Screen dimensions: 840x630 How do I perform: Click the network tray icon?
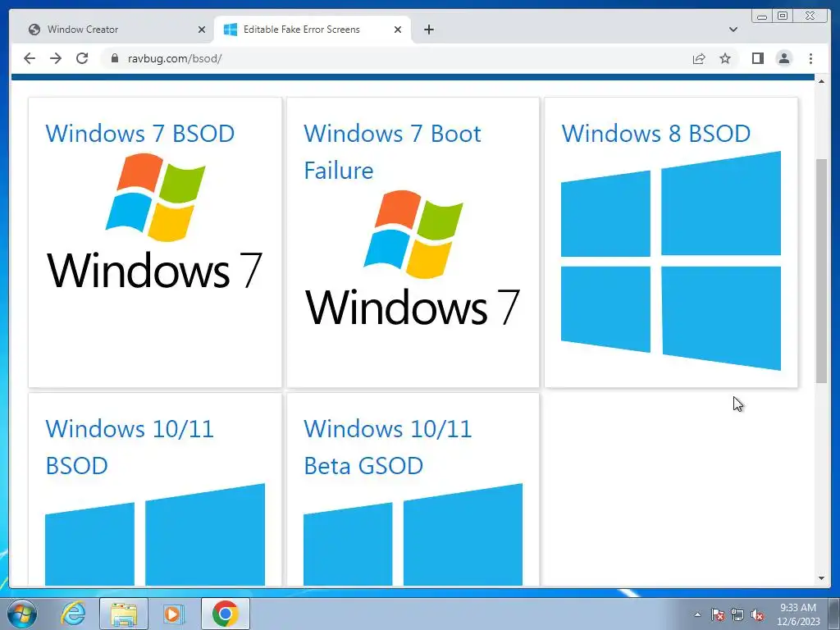point(737,614)
